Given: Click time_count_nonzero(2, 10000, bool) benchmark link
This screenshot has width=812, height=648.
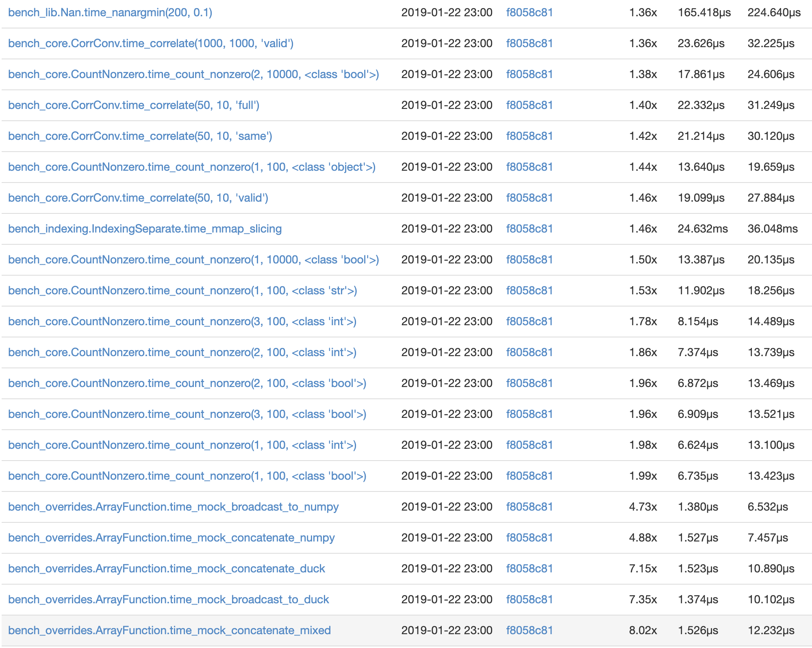Looking at the screenshot, I should [x=193, y=74].
